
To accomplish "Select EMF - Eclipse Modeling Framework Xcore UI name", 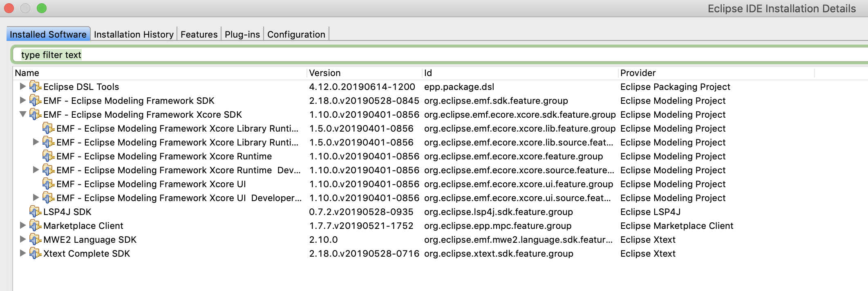I will coord(151,184).
